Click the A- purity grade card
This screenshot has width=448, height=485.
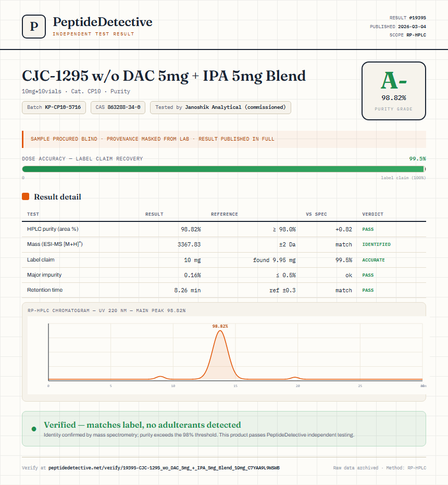click(x=393, y=91)
